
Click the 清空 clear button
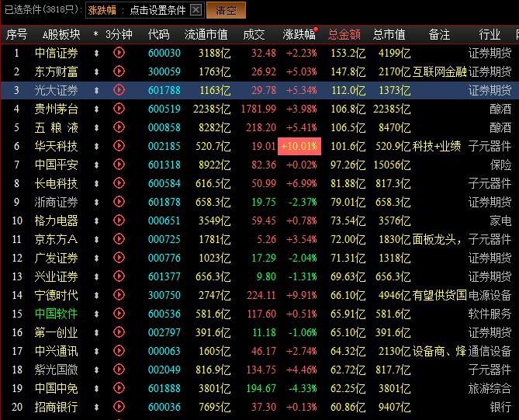coord(226,10)
